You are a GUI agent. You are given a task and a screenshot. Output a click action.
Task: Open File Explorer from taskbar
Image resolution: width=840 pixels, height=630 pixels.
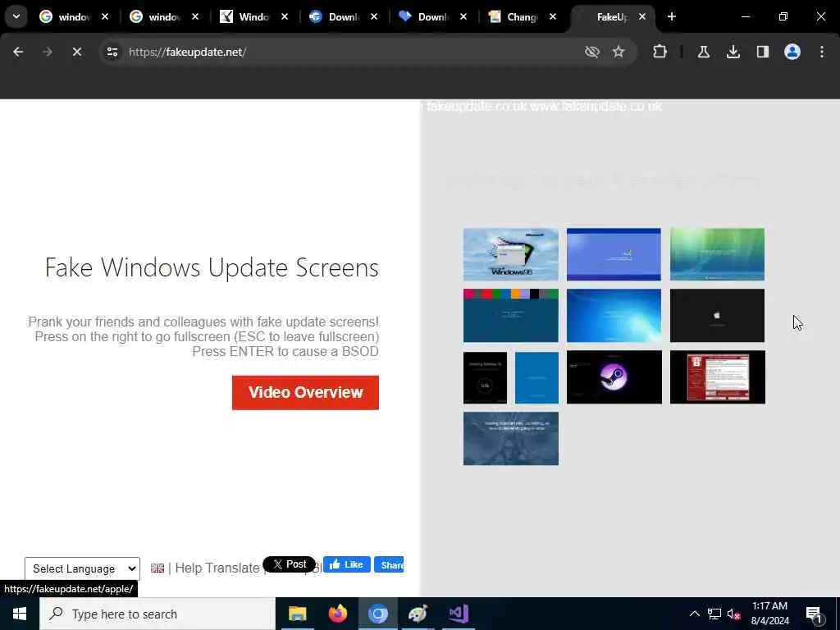coord(297,614)
